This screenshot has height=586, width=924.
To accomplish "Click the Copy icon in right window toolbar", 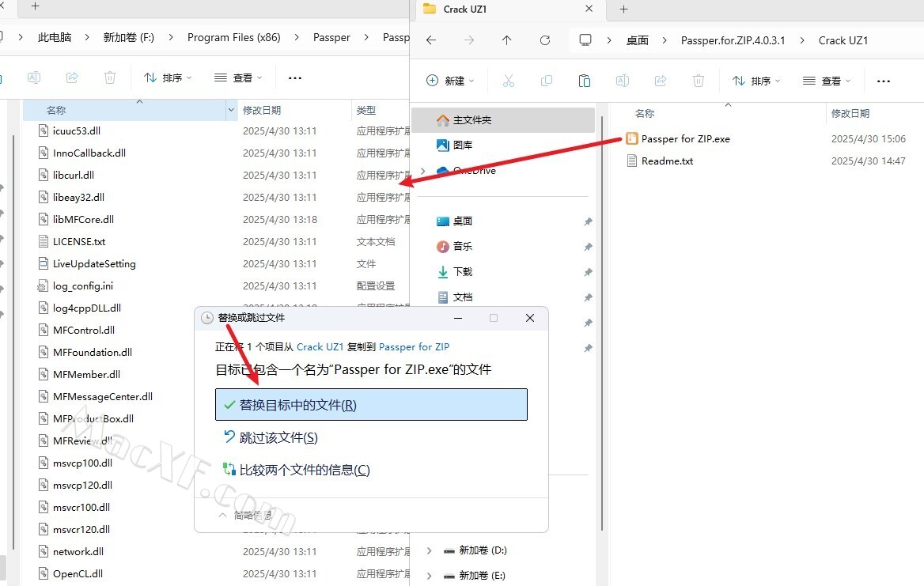I will pyautogui.click(x=547, y=81).
